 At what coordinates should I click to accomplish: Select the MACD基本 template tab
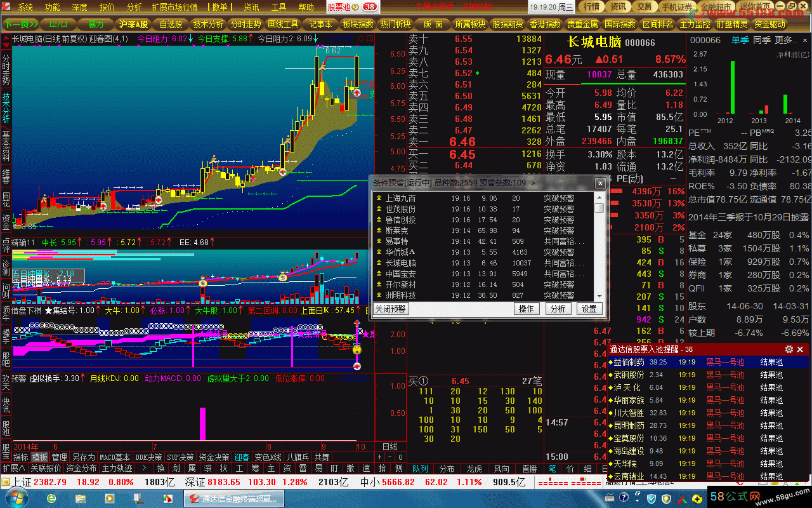[x=115, y=457]
